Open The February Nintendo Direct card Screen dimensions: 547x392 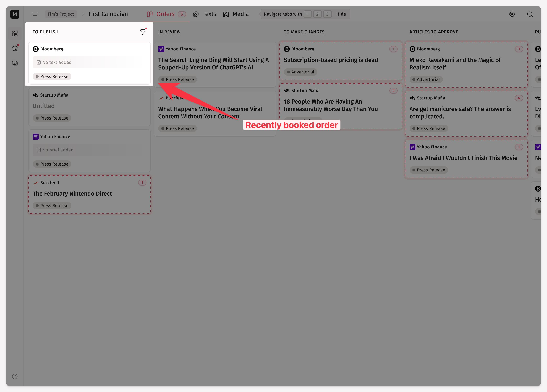[72, 193]
